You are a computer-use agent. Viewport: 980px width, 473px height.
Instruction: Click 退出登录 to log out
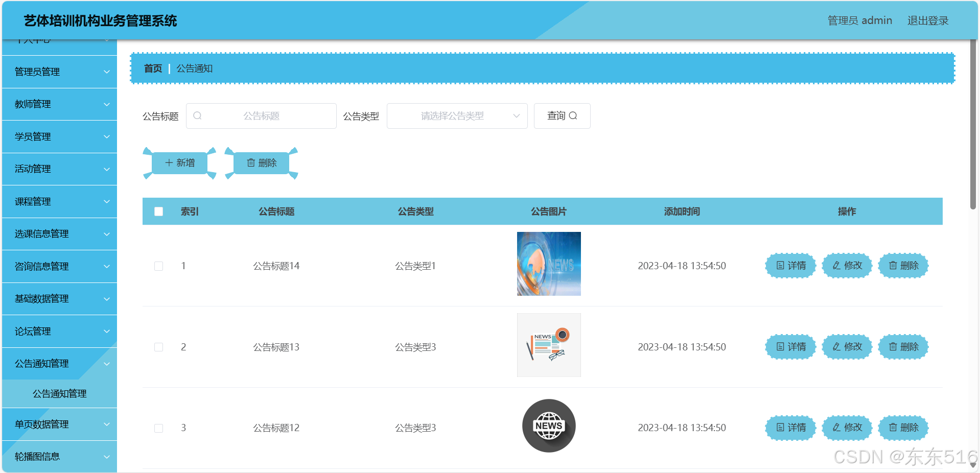(928, 20)
